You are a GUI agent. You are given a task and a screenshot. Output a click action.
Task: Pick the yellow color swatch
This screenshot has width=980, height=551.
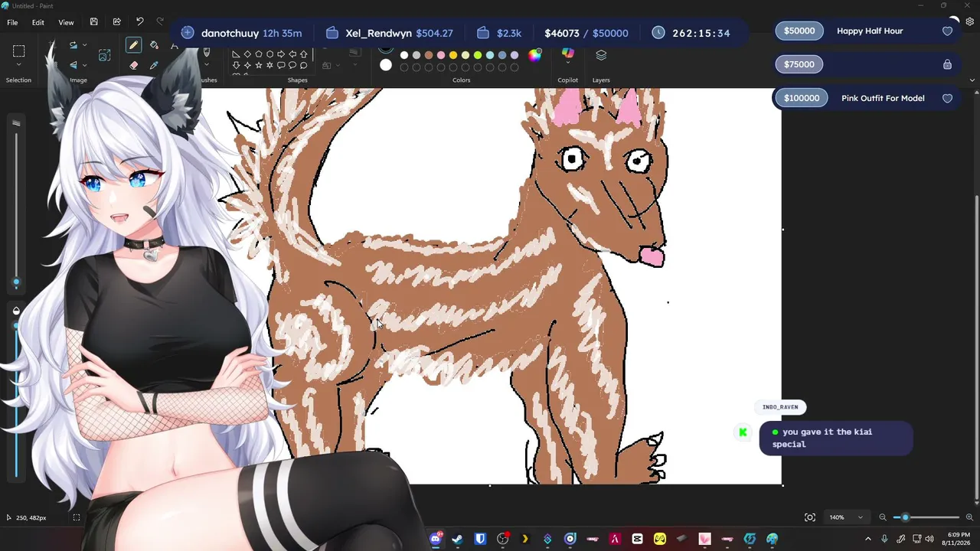(x=453, y=55)
